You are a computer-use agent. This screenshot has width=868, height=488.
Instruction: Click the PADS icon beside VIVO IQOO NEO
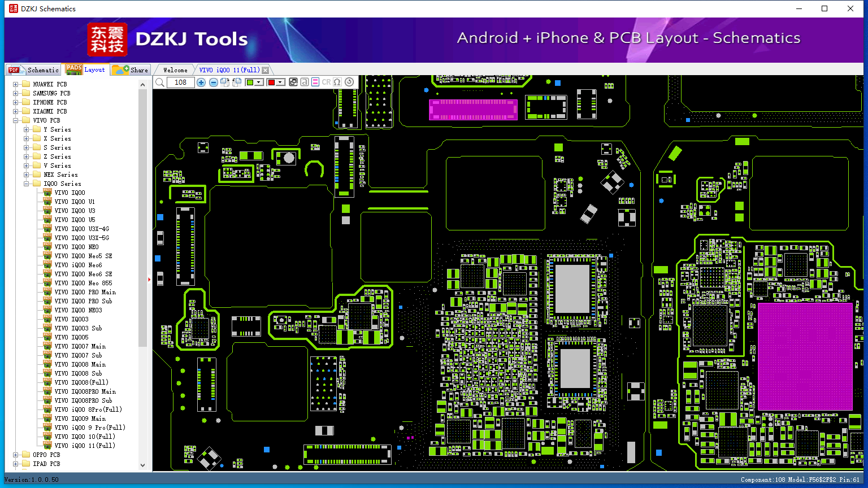[47, 247]
